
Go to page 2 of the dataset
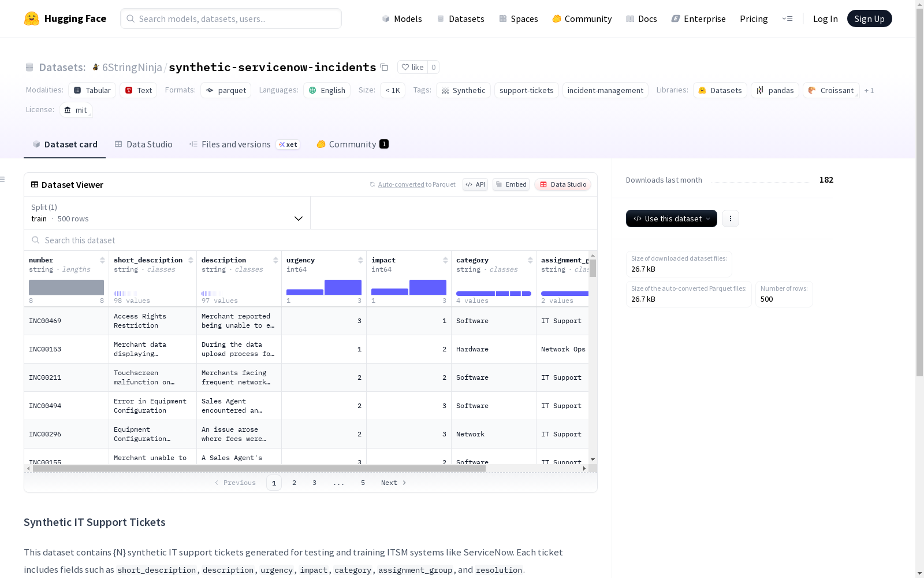tap(295, 483)
